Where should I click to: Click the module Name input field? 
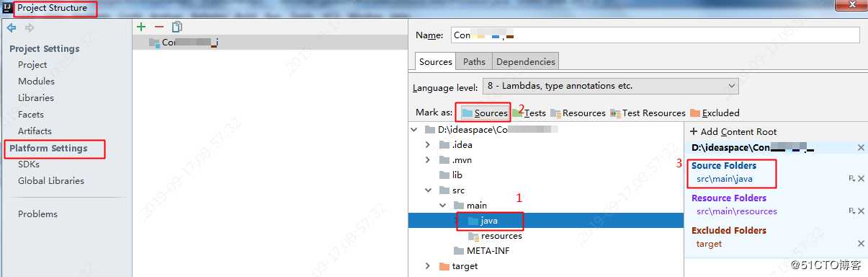655,35
